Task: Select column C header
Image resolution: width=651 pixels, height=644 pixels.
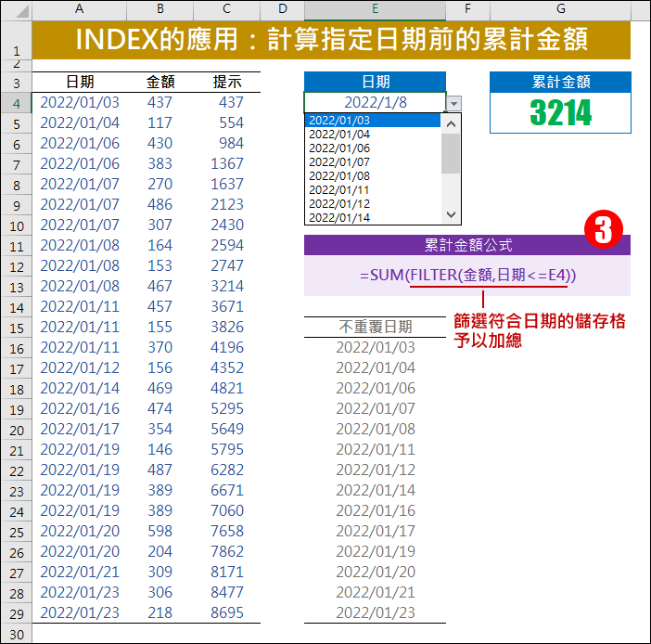Action: click(x=226, y=8)
